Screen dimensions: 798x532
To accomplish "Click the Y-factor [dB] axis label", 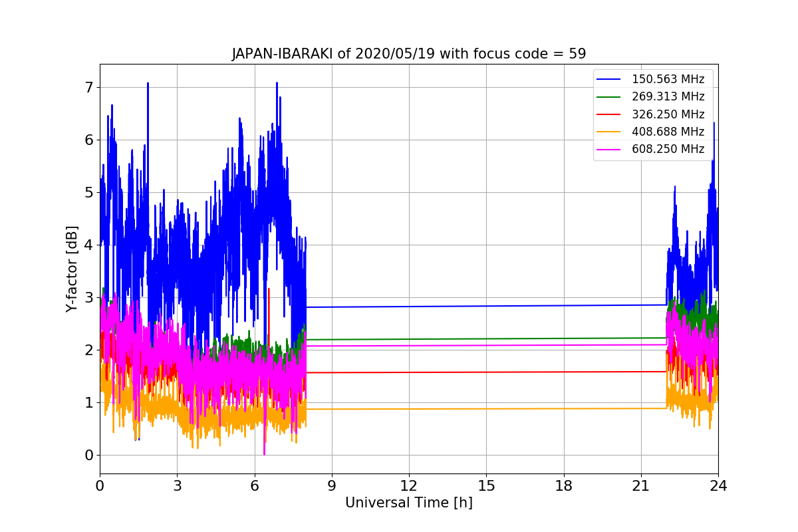I will tap(72, 269).
